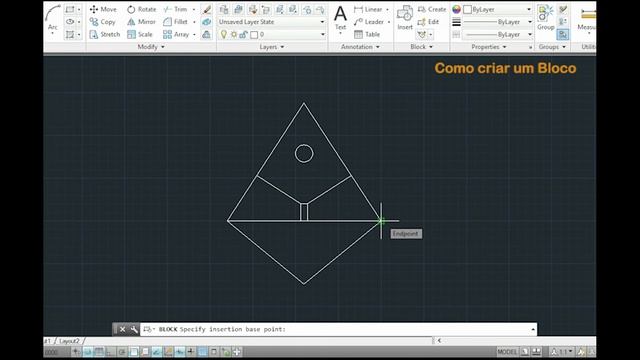Toggle layer freeze sun icon

[x=234, y=35]
